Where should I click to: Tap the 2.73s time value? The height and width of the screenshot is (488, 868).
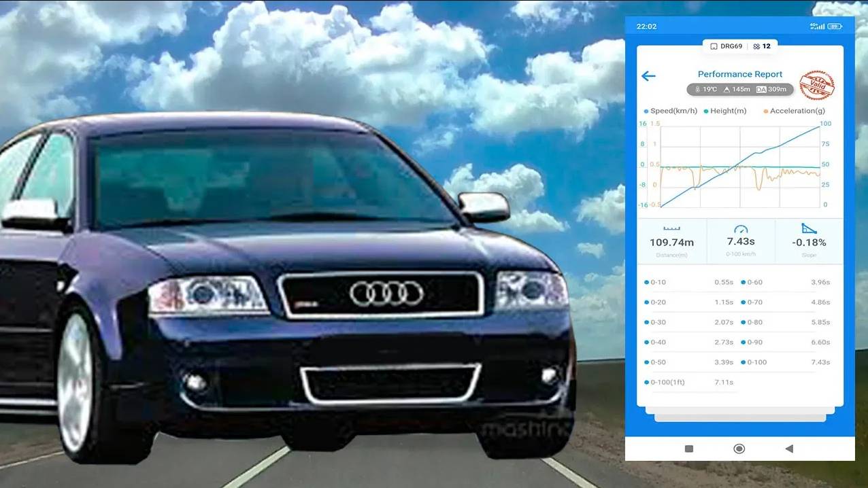724,342
